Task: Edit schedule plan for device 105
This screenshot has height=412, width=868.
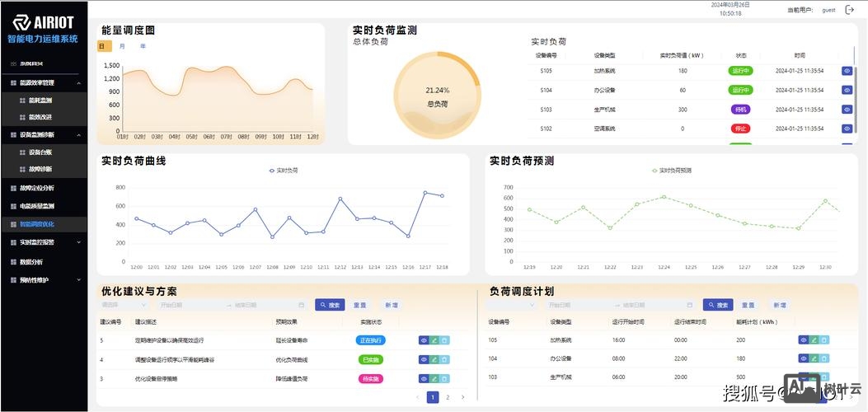Action: (814, 340)
